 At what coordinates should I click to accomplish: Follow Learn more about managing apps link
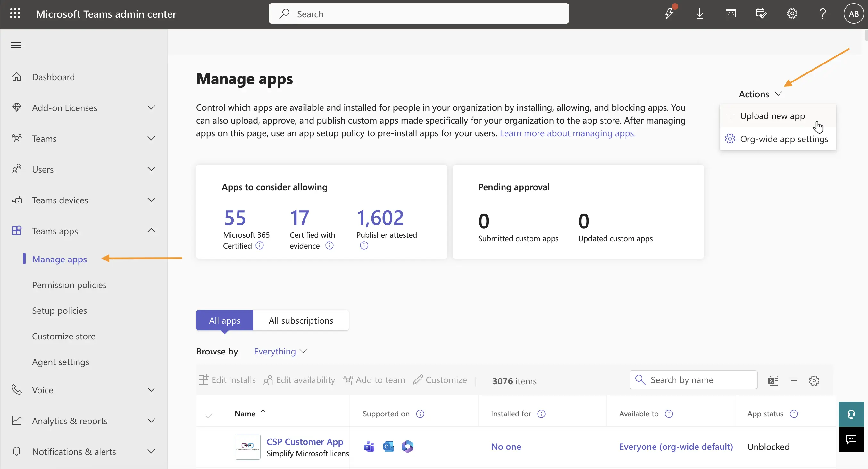click(567, 133)
